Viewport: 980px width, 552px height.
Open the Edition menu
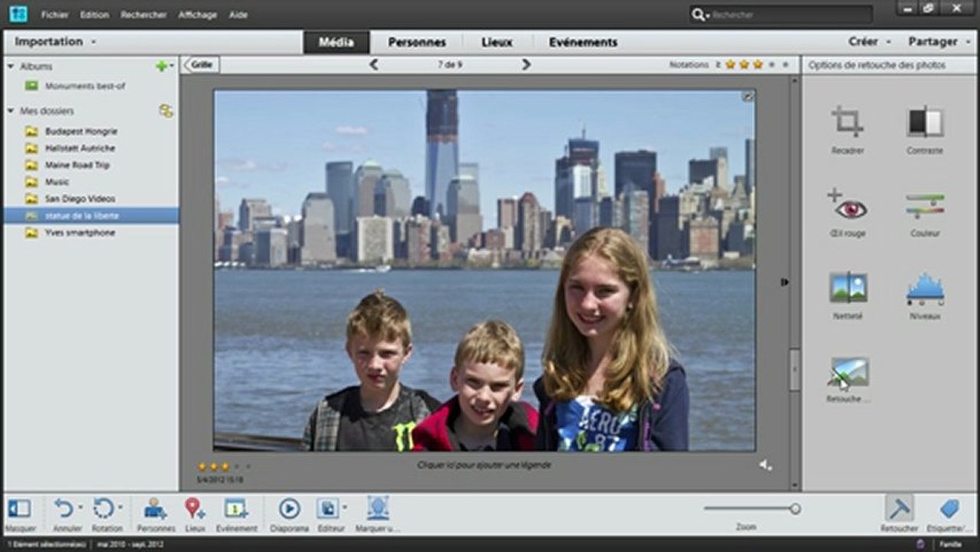[94, 15]
